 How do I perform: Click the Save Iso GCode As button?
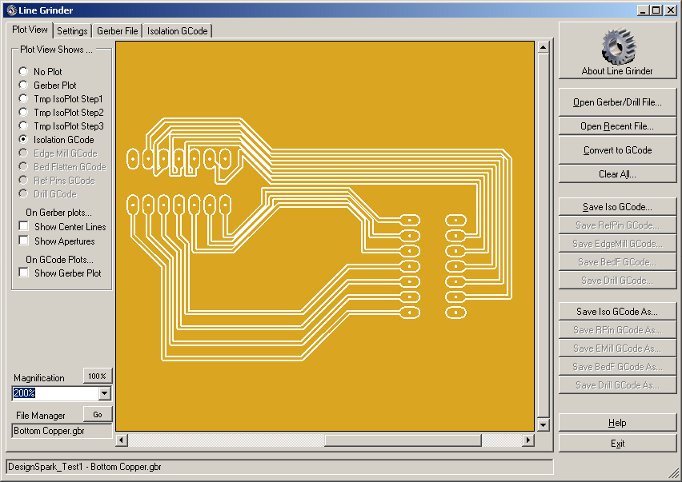pyautogui.click(x=617, y=312)
